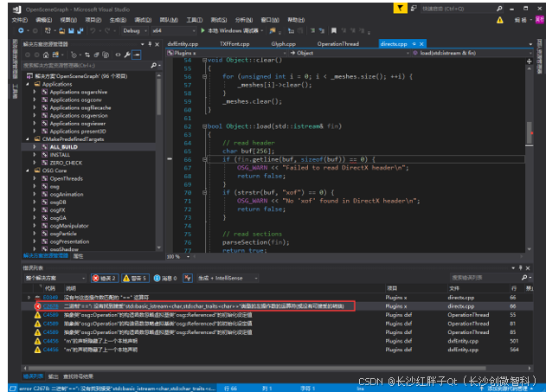Toggle the Warnings 5 filter button
546x392 pixels.
point(136,278)
